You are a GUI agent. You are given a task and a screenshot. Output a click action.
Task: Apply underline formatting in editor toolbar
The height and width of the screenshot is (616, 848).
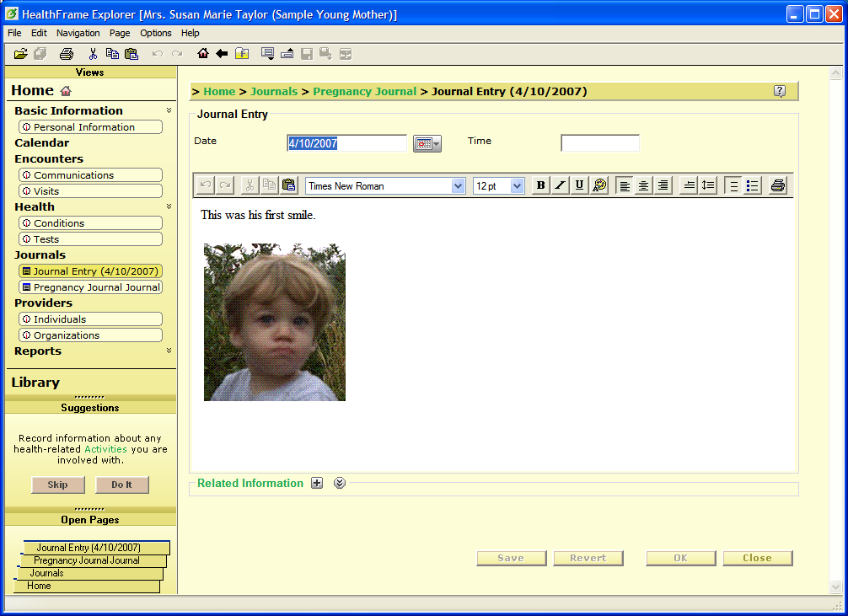pyautogui.click(x=579, y=185)
